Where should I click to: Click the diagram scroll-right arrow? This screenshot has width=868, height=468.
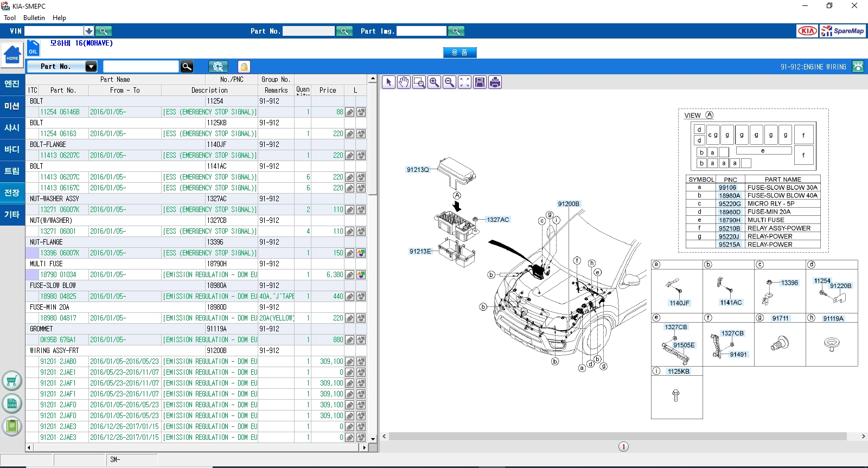pos(863,437)
